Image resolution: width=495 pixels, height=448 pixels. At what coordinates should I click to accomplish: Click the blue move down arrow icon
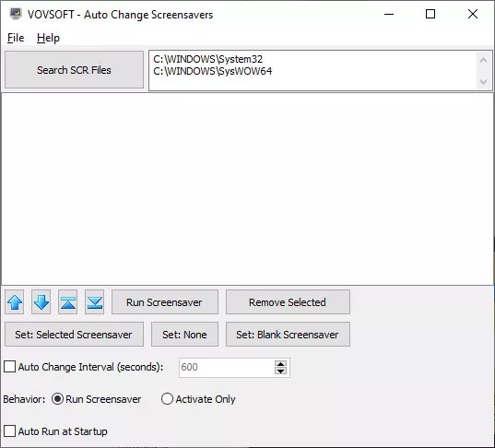(41, 302)
